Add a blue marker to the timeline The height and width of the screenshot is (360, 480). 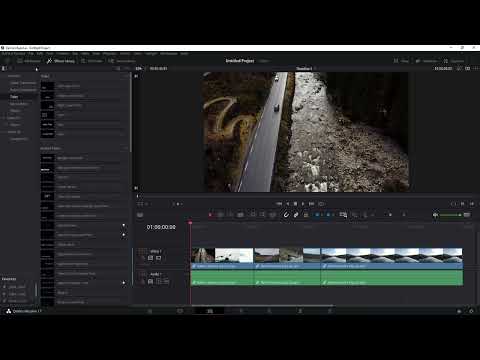328,215
